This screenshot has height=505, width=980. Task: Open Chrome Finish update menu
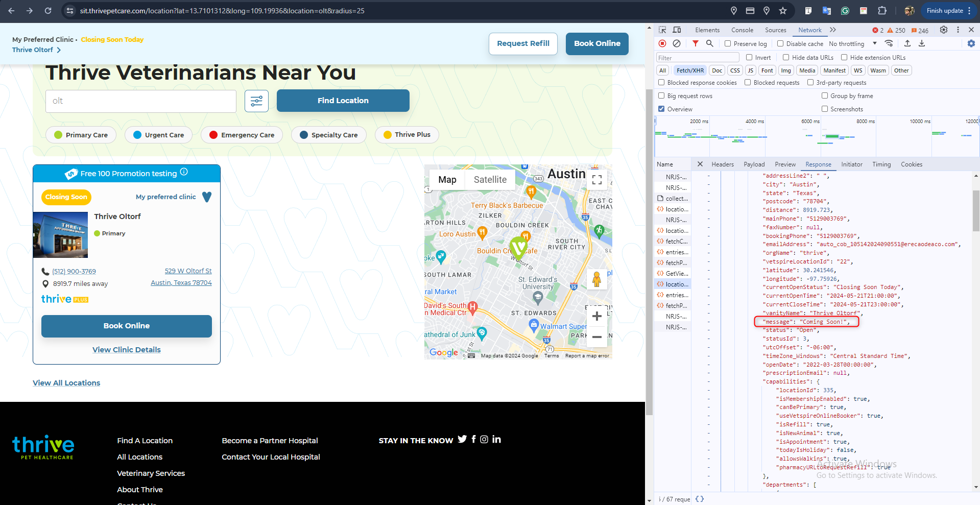coord(948,11)
